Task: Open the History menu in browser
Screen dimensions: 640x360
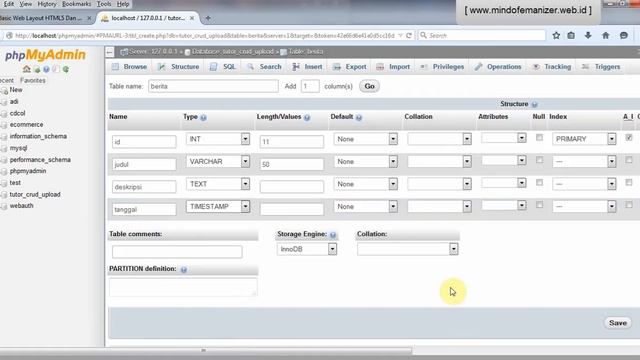Action: coord(47,4)
